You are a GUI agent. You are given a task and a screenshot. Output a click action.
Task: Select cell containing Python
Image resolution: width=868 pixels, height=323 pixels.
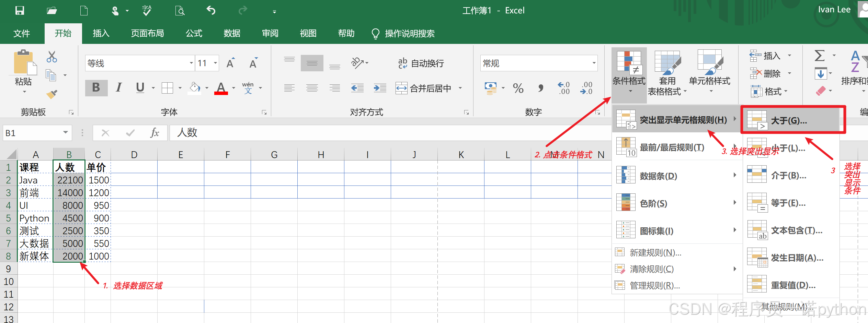[35, 218]
